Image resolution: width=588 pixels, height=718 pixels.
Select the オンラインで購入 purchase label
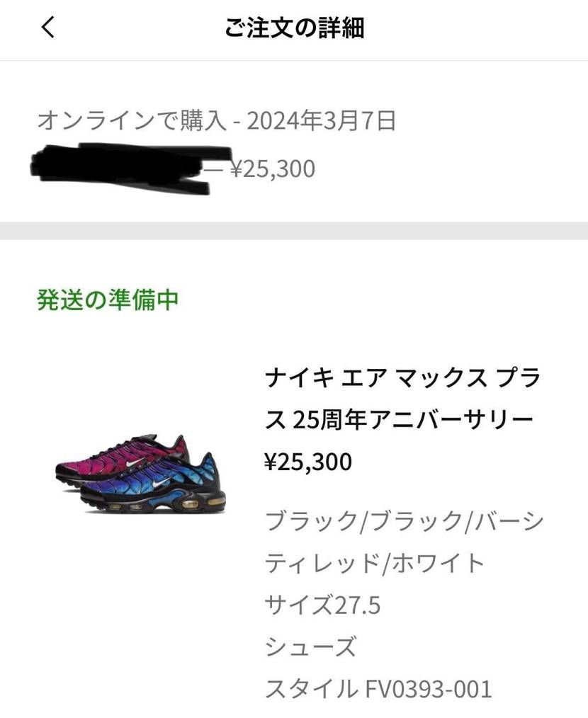(132, 121)
